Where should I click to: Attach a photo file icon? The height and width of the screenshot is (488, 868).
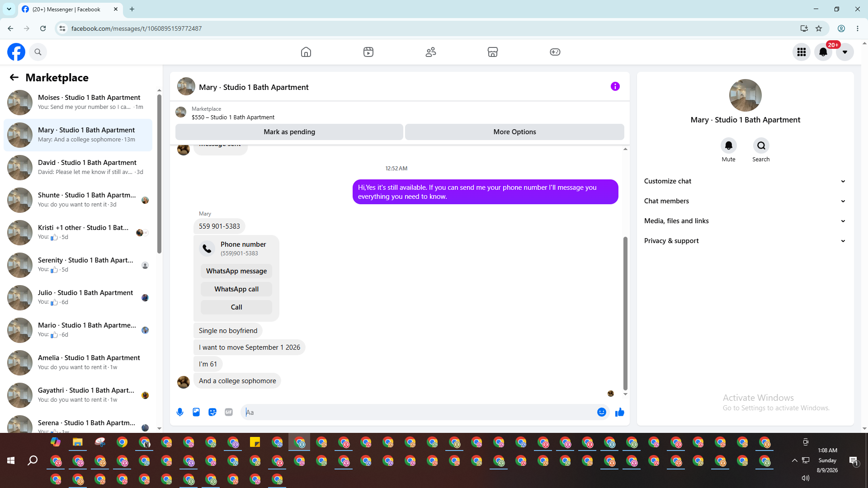click(x=196, y=412)
